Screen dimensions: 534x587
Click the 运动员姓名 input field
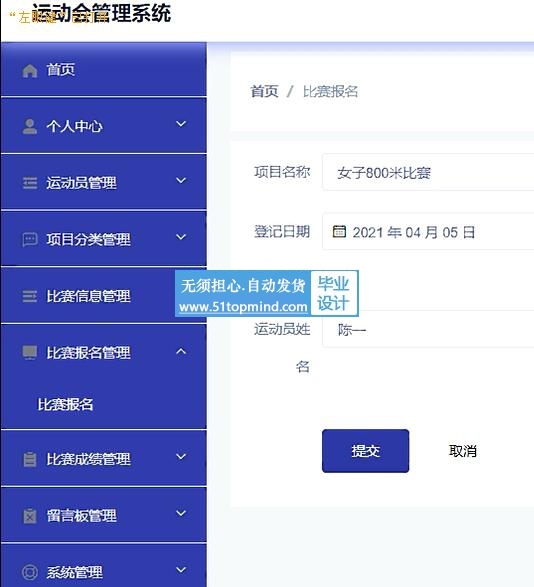(428, 329)
